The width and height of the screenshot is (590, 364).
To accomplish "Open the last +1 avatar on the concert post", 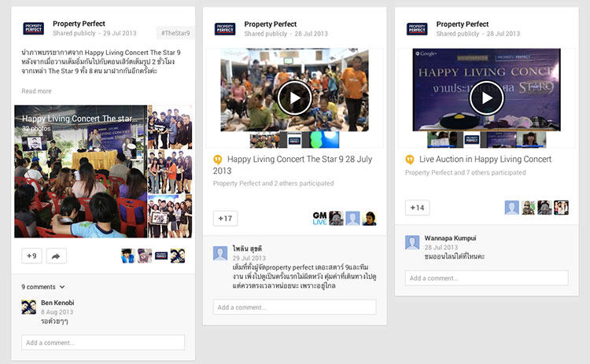I will 369,219.
